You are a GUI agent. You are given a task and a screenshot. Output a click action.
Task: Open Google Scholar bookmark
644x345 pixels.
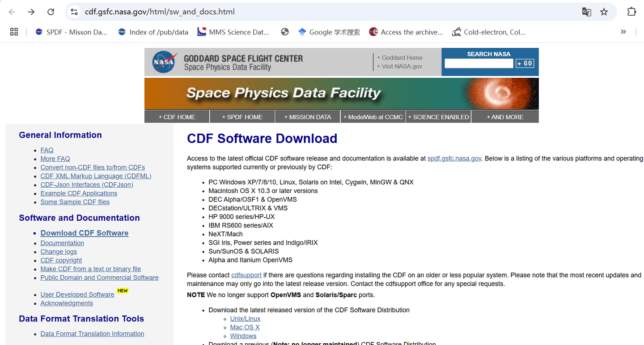[x=329, y=32]
